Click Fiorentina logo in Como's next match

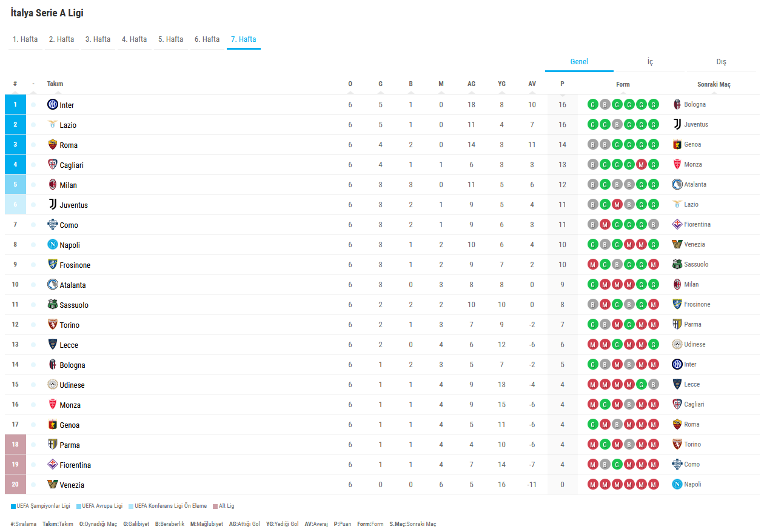coord(677,224)
